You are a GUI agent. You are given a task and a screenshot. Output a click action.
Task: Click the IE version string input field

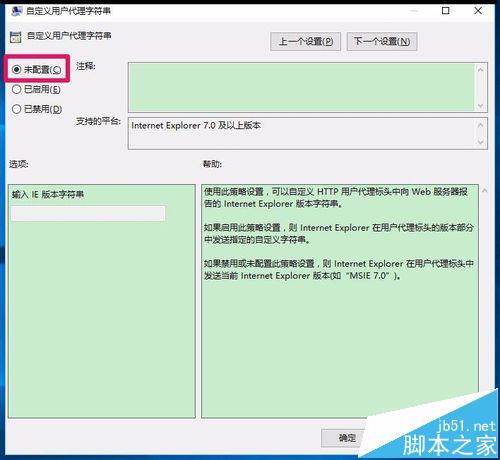pos(88,213)
